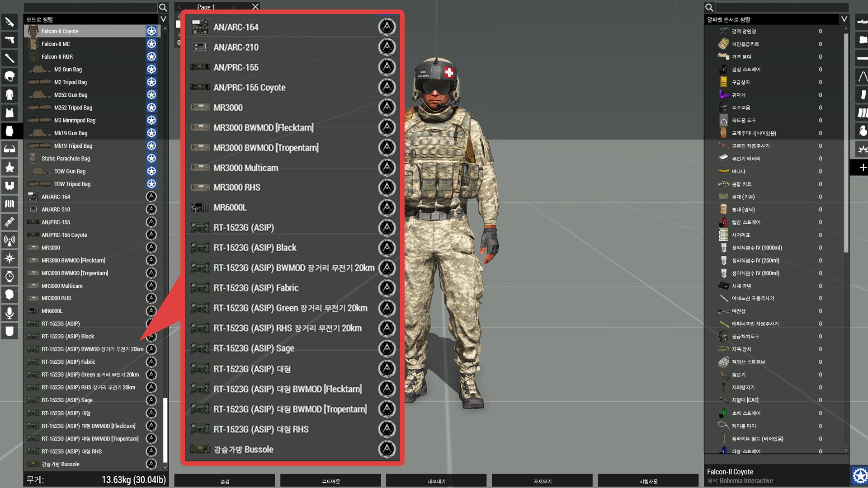Select the primary weapon rifle tab icon
The width and height of the screenshot is (868, 488).
[x=9, y=22]
